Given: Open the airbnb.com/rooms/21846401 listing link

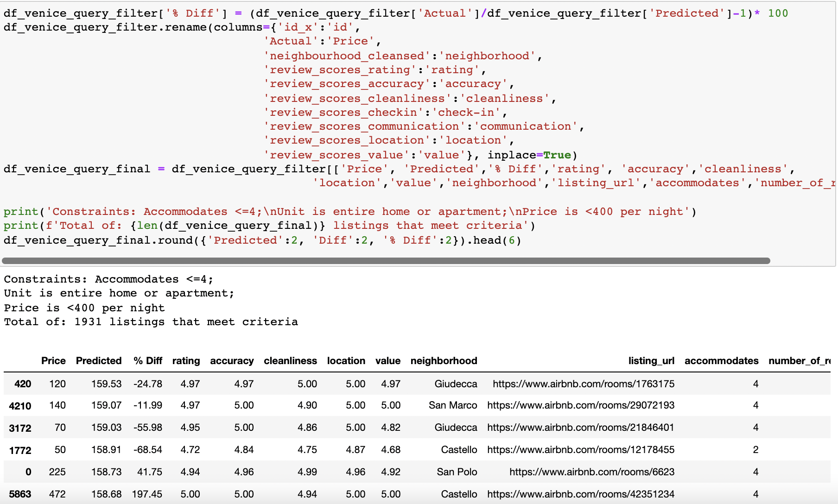Looking at the screenshot, I should click(581, 428).
